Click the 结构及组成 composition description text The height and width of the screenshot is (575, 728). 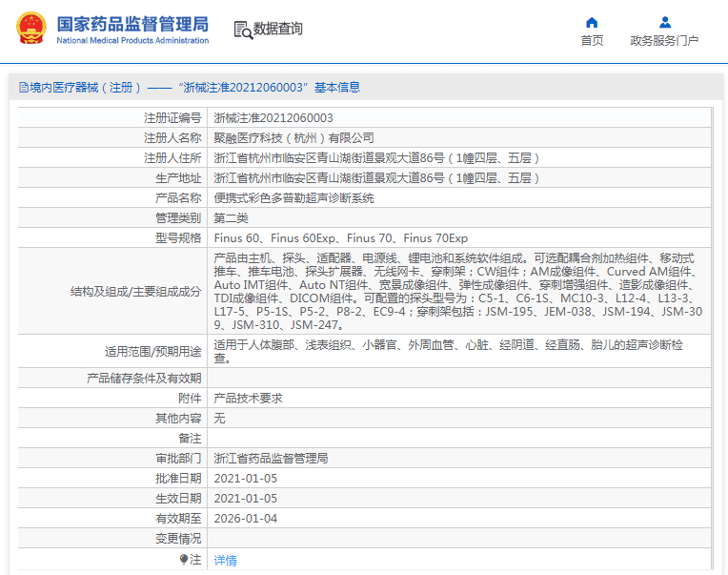coord(458,291)
